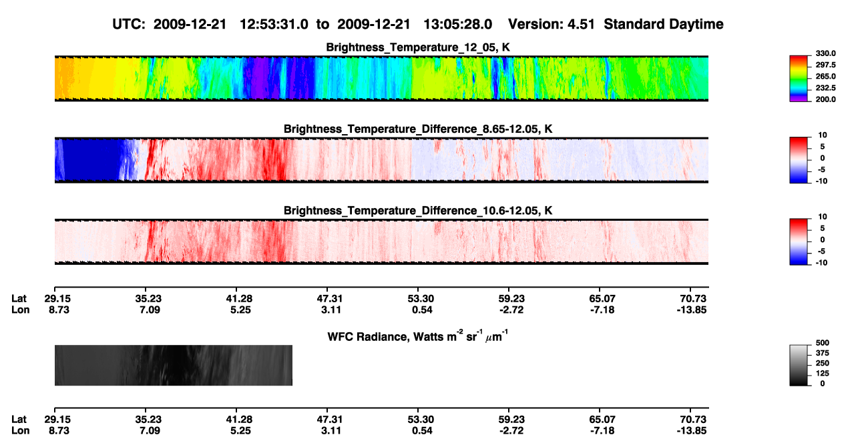
Task: Click the start time '12:53:31.0' in the title
Action: tap(274, 25)
